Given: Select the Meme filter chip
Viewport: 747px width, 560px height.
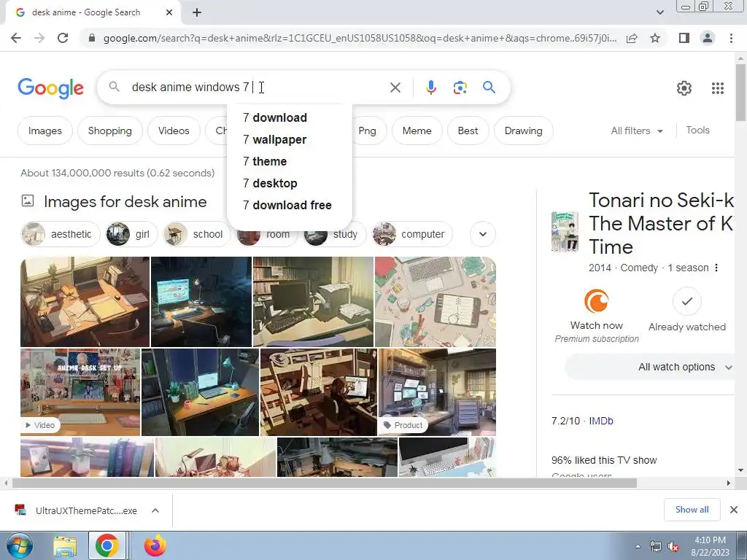Looking at the screenshot, I should [x=417, y=131].
